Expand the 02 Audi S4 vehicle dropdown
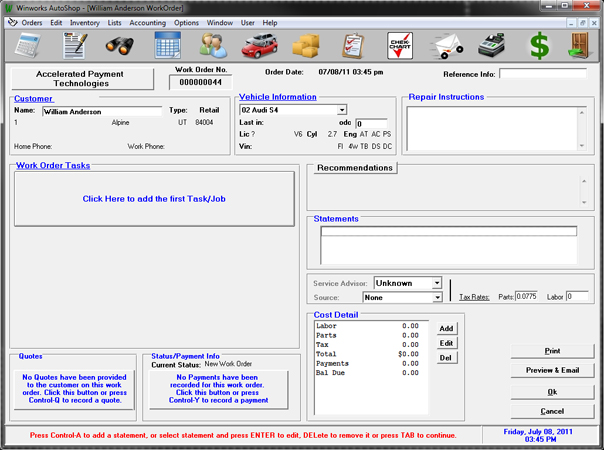This screenshot has width=604, height=450. (x=342, y=110)
